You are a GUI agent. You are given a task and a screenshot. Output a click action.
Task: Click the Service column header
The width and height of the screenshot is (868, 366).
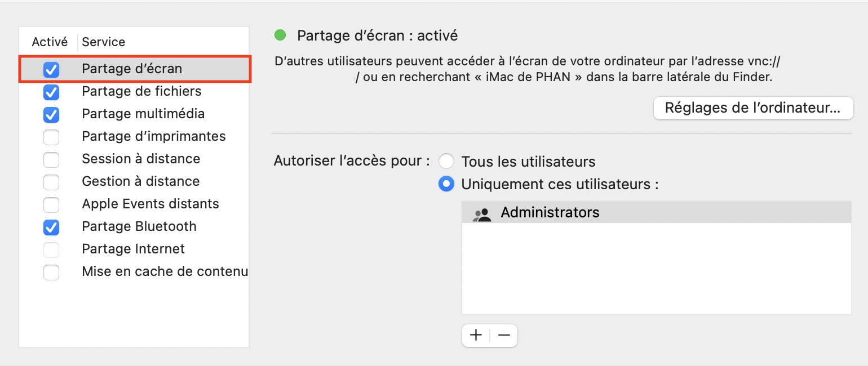104,42
